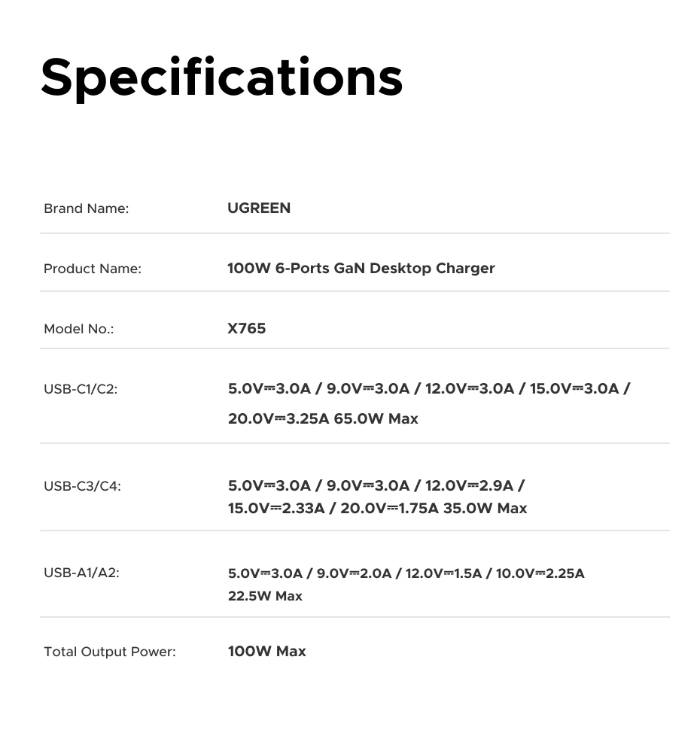Click the 22.5W Max text
The image size is (700, 748).
[x=265, y=596]
